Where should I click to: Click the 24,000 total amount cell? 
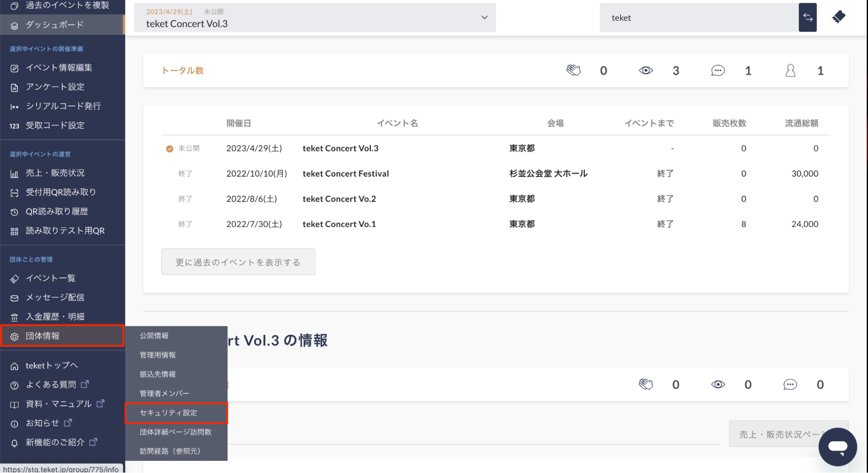(805, 224)
